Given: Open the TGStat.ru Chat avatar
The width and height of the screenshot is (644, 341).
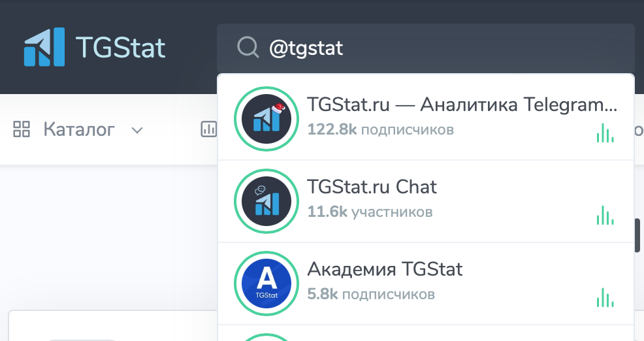Looking at the screenshot, I should click(x=266, y=201).
